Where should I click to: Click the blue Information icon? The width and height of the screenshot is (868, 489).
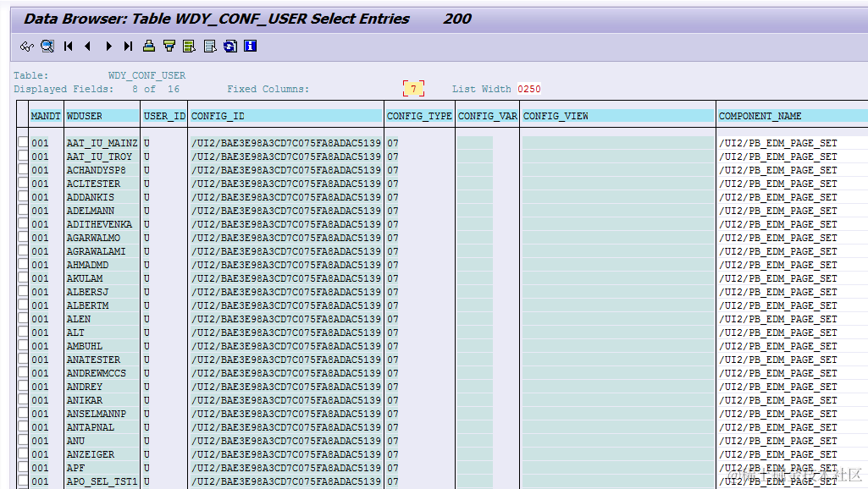coord(250,47)
